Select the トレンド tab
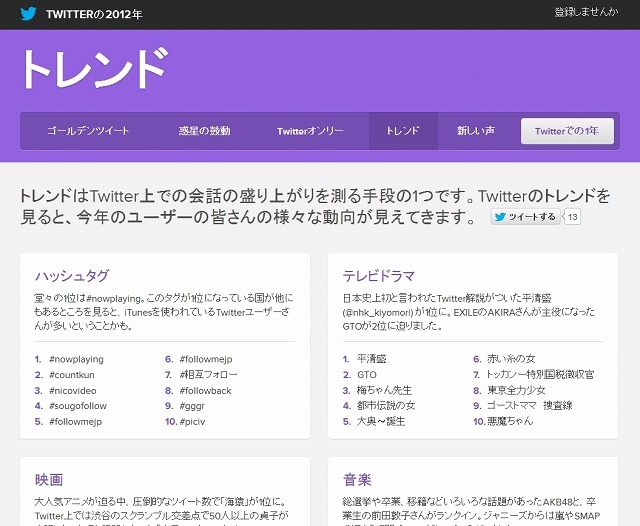 (403, 131)
